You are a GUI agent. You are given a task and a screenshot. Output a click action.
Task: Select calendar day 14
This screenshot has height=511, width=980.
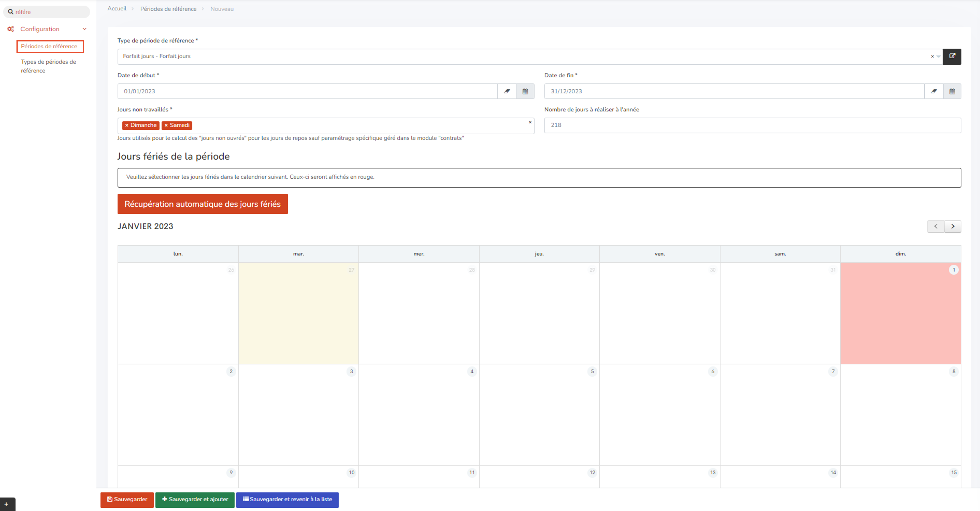coord(780,477)
